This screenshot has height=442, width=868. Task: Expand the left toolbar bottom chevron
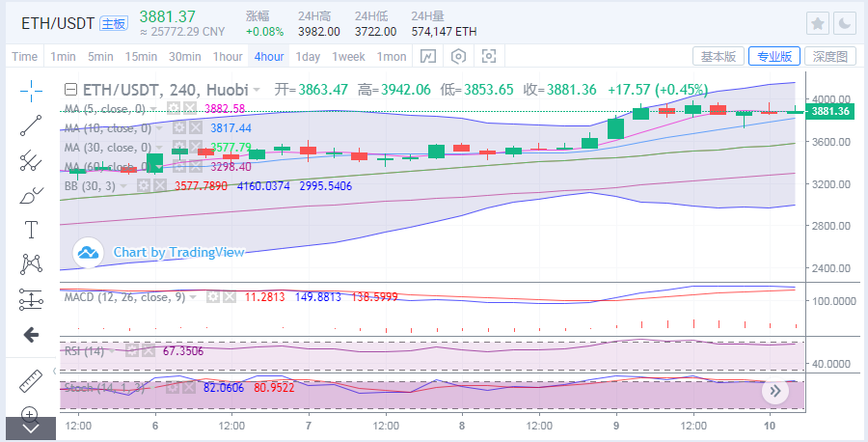31,428
